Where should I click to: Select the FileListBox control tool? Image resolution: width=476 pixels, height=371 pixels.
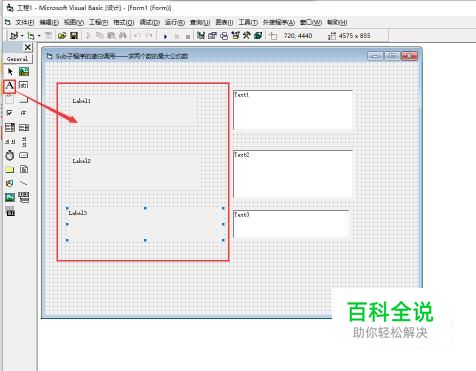24,169
